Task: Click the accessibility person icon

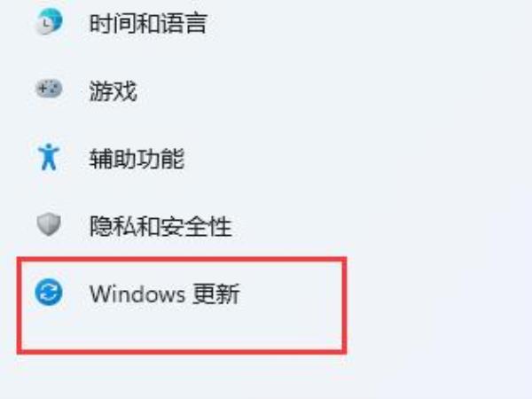Action: point(49,157)
